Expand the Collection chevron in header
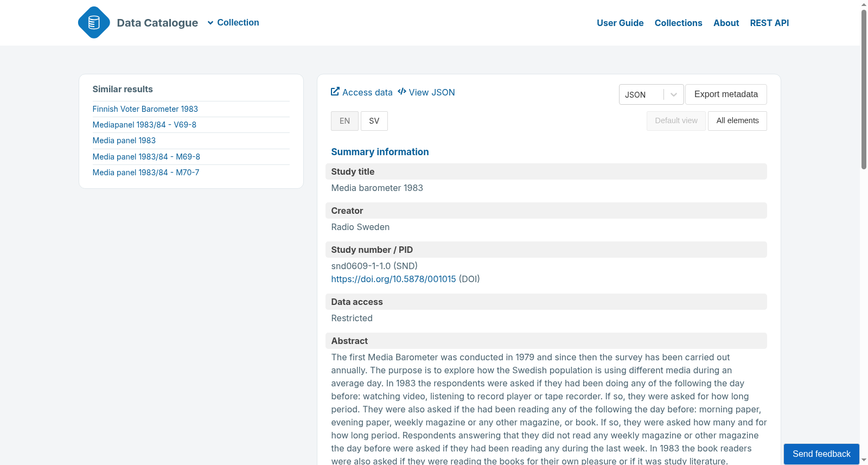This screenshot has height=465, width=868. tap(210, 23)
